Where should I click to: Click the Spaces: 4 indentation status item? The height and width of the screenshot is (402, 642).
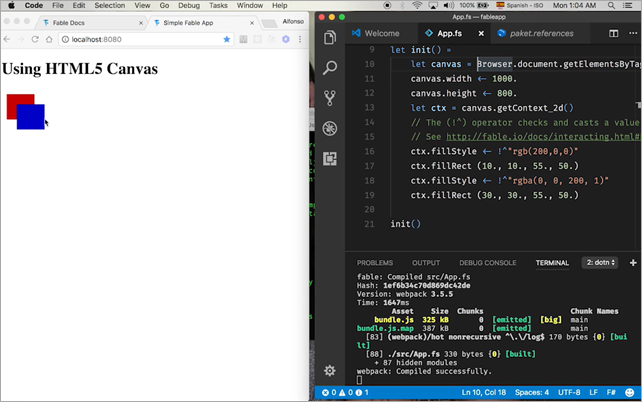(531, 393)
